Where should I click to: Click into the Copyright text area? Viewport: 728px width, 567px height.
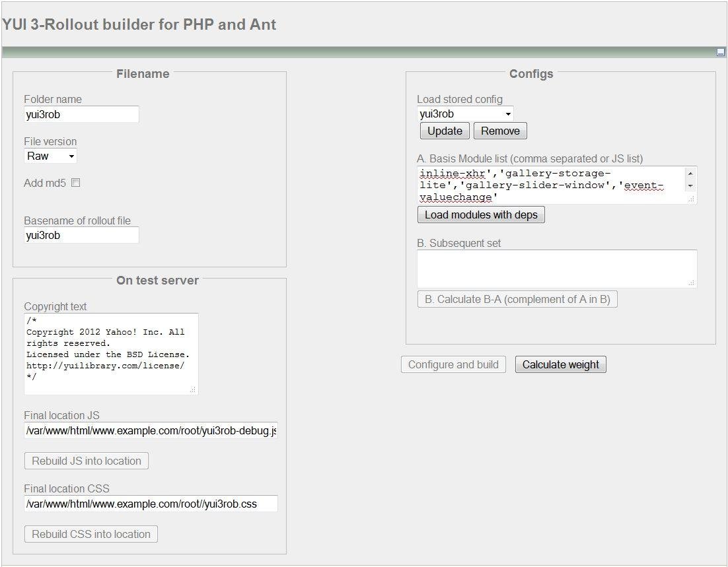tap(109, 353)
